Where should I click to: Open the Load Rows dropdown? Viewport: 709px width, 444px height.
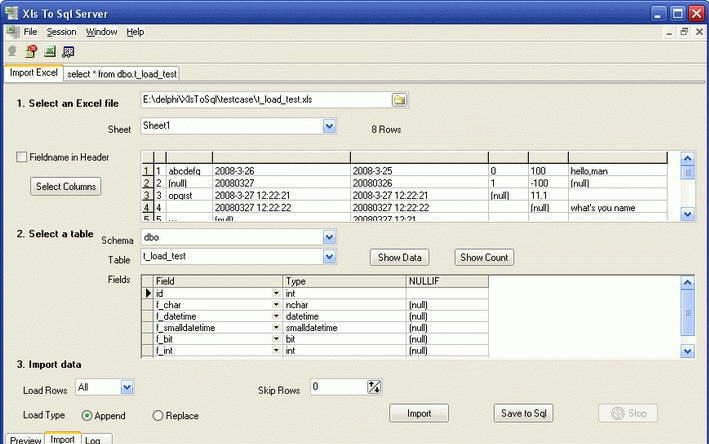[127, 387]
